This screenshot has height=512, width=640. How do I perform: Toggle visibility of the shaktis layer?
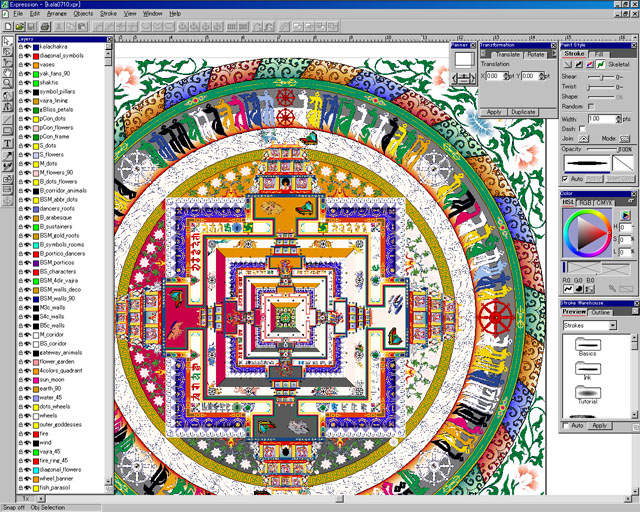[28, 83]
